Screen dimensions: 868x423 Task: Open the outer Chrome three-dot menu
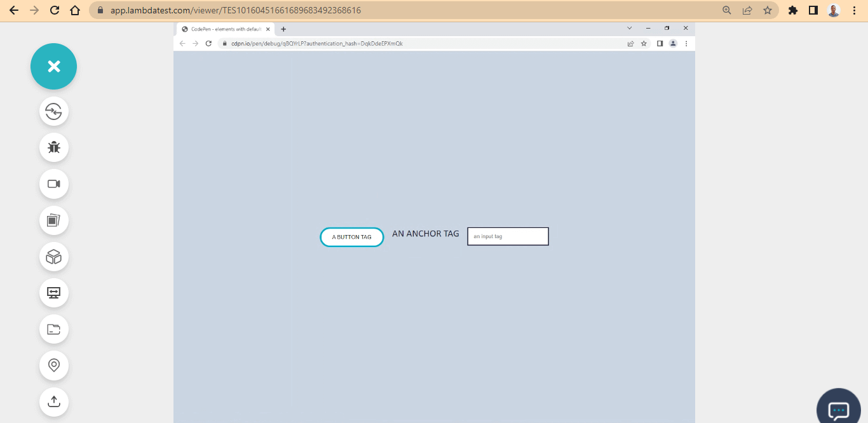pos(854,10)
